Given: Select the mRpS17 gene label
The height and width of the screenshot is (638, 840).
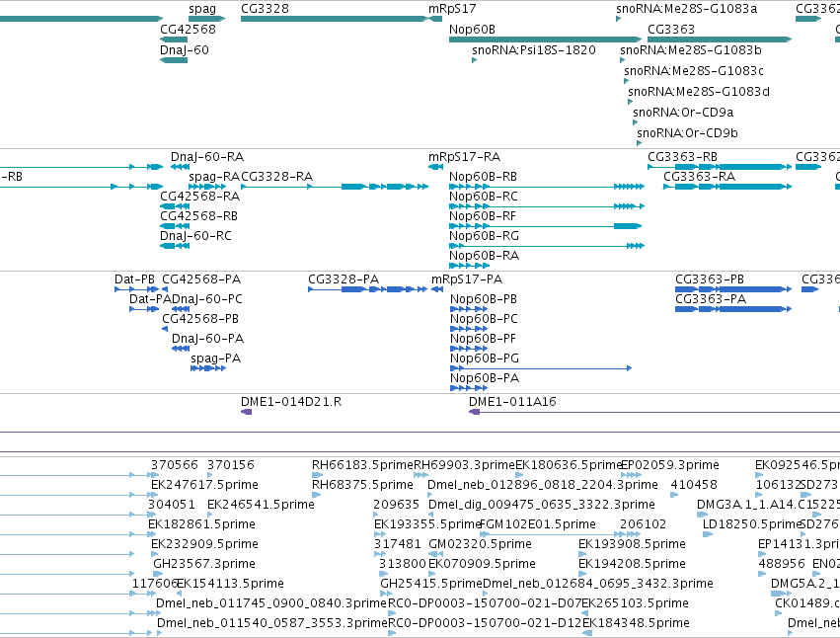Looking at the screenshot, I should (x=452, y=9).
